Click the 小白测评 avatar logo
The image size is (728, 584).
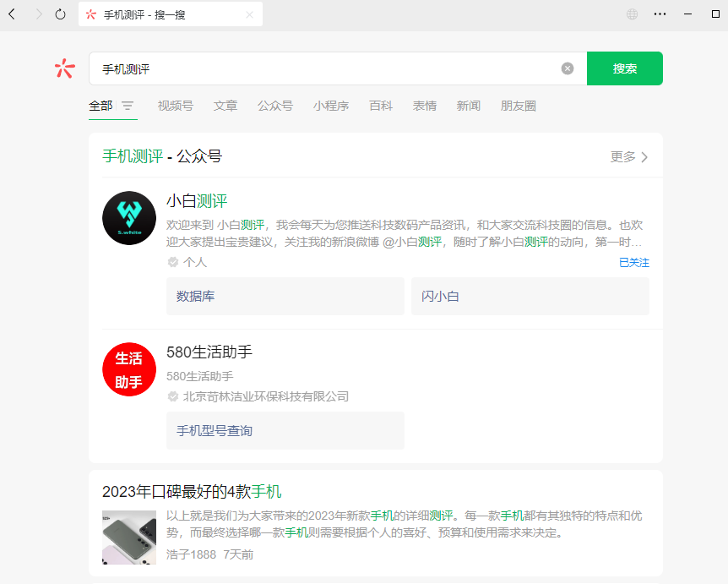click(129, 218)
